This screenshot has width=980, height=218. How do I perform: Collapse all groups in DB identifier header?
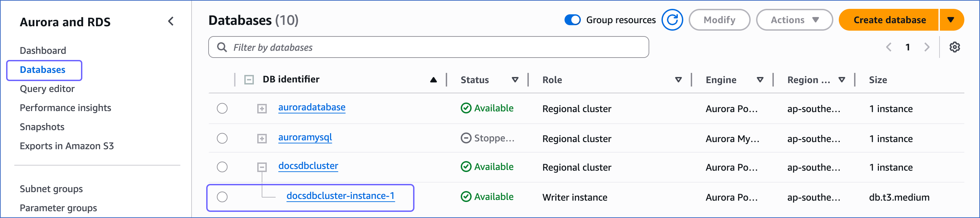(x=249, y=80)
